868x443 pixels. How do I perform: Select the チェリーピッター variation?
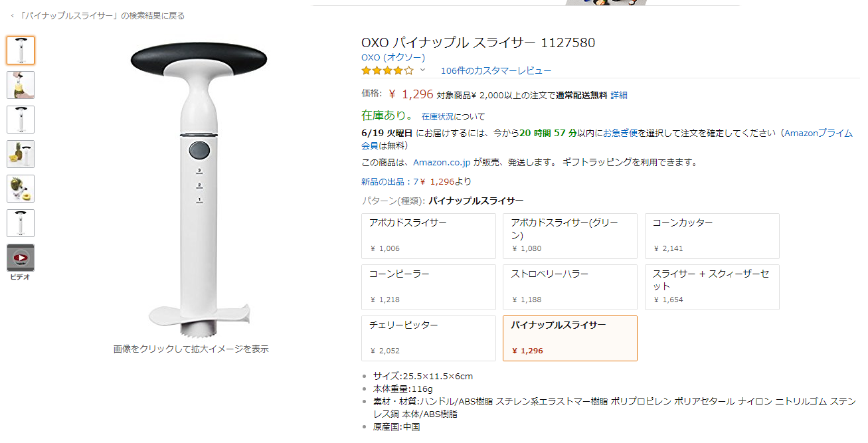coord(428,338)
